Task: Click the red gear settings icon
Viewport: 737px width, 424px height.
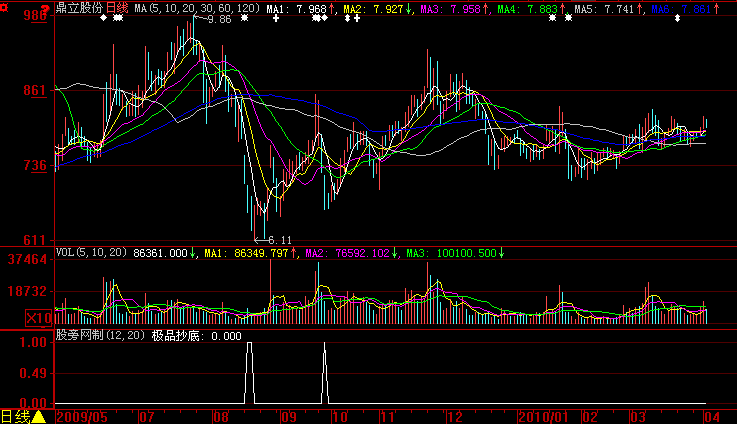Action: click(x=4, y=8)
